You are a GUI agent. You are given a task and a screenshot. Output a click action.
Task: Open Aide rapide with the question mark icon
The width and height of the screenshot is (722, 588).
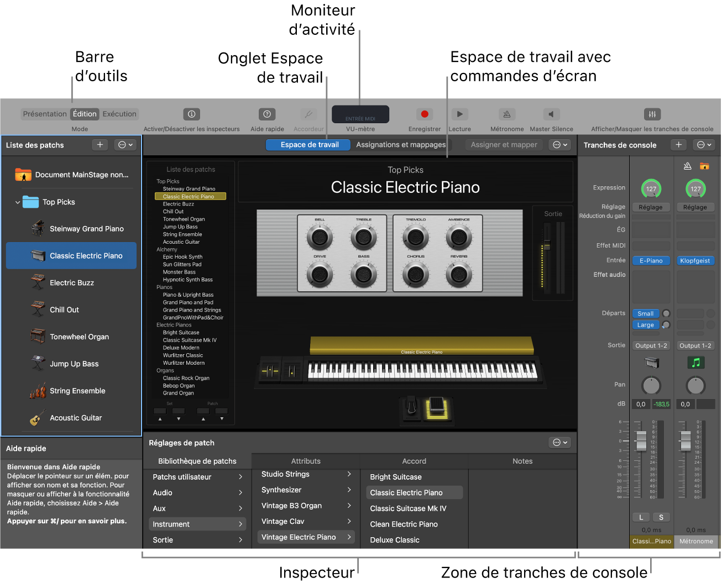pos(266,114)
